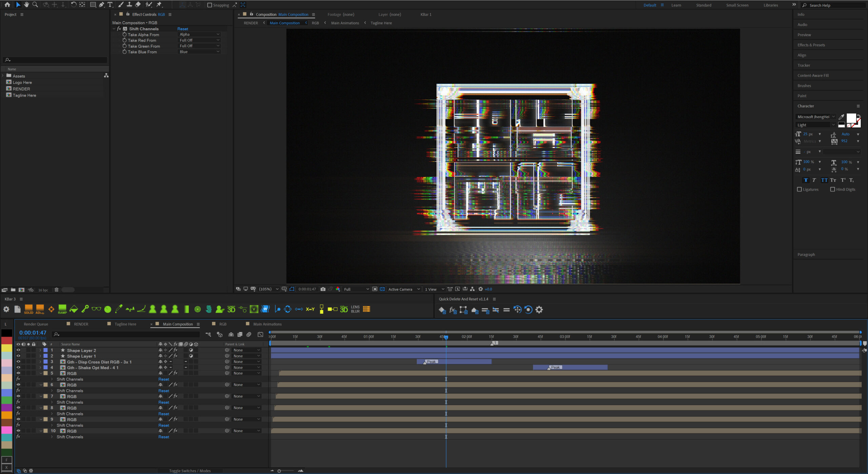
Task: Select the Hand tool
Action: 26,5
